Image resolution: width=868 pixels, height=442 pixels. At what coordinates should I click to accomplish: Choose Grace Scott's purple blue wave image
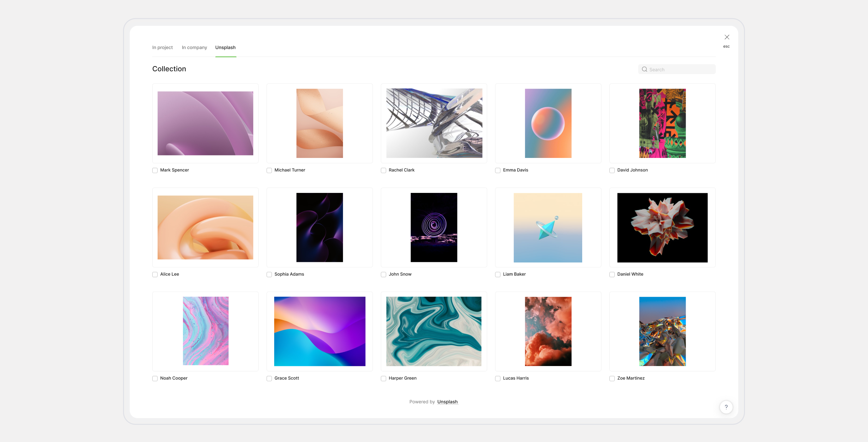(320, 331)
